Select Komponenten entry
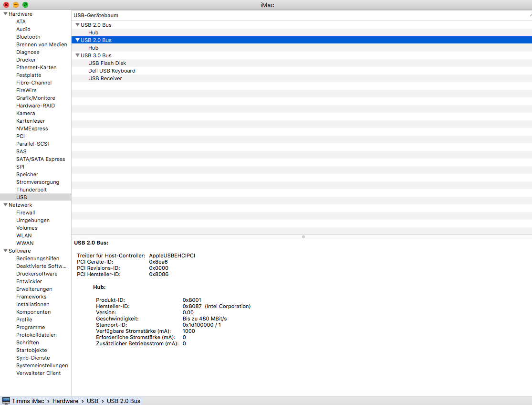The image size is (532, 405). 33,312
